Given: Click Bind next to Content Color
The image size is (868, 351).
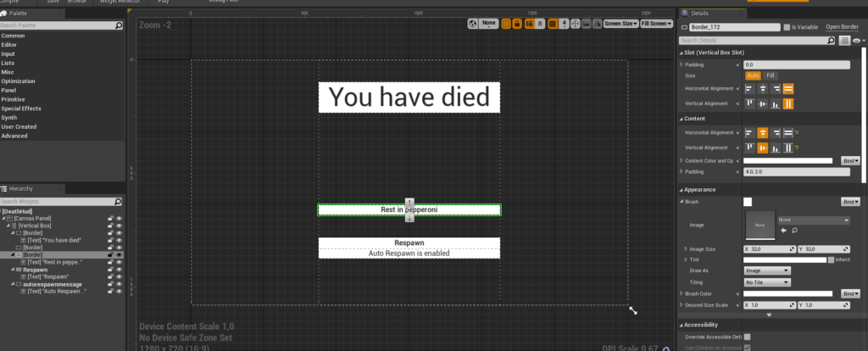Looking at the screenshot, I should tap(849, 161).
